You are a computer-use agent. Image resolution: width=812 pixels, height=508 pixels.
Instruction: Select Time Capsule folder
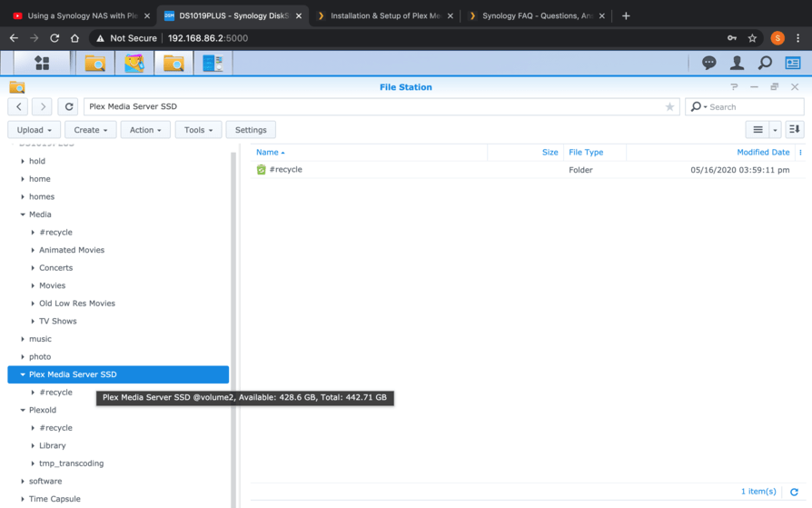point(54,499)
